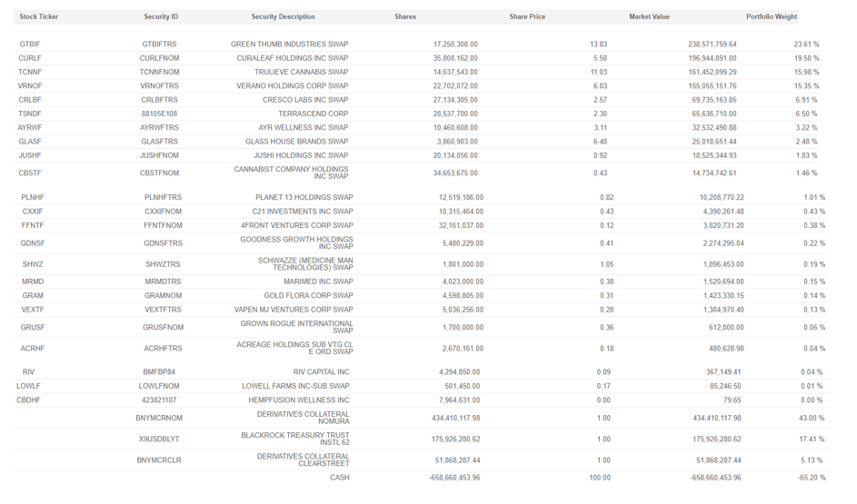Click security ID 88105E108
The height and width of the screenshot is (504, 857).
[x=160, y=114]
